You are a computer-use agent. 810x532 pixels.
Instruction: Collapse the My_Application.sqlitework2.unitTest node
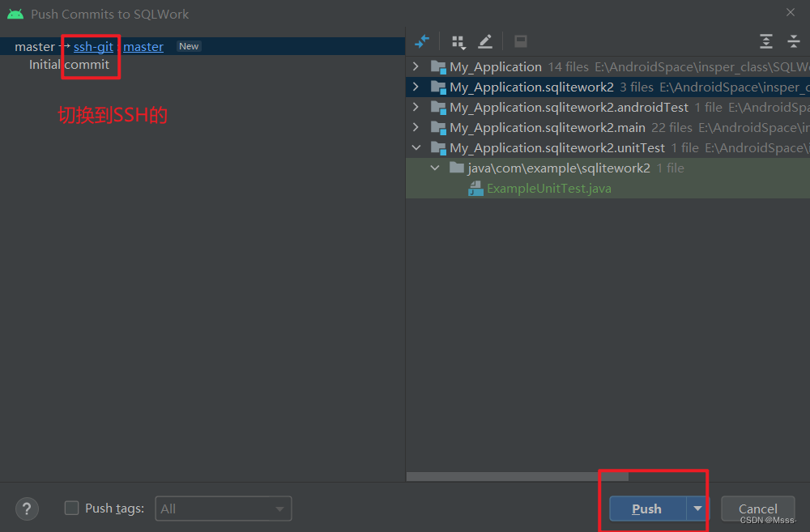pyautogui.click(x=416, y=147)
